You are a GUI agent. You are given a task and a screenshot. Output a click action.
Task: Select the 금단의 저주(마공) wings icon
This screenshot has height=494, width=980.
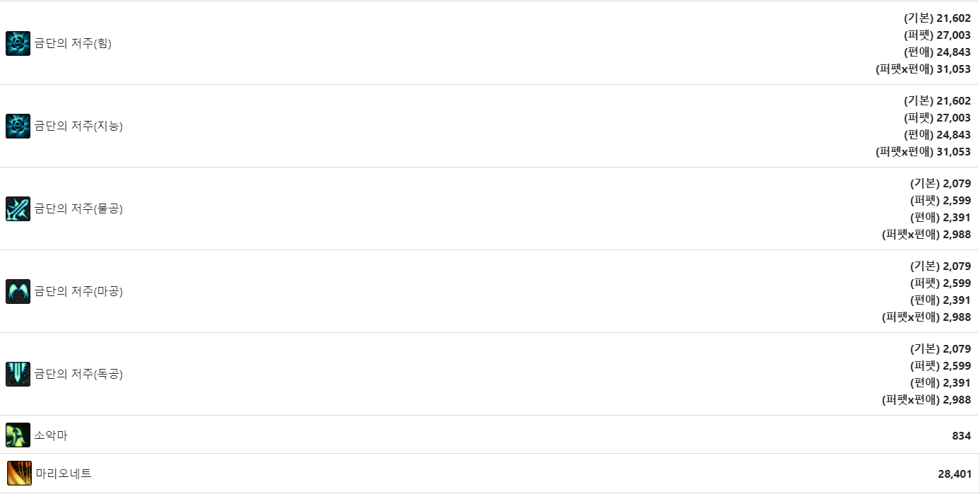(x=18, y=291)
